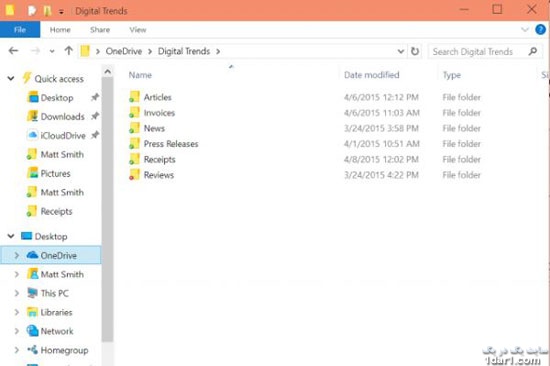Click the pin icon beside Downloads
The height and width of the screenshot is (366, 550).
[x=95, y=116]
